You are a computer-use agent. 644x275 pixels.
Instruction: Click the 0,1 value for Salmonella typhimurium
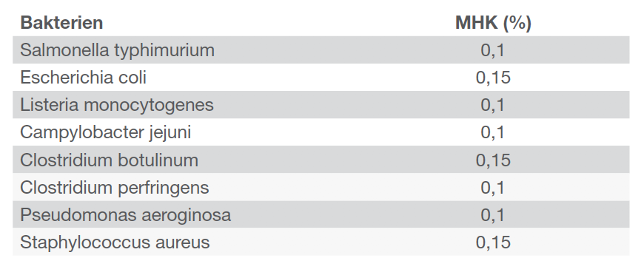click(492, 50)
